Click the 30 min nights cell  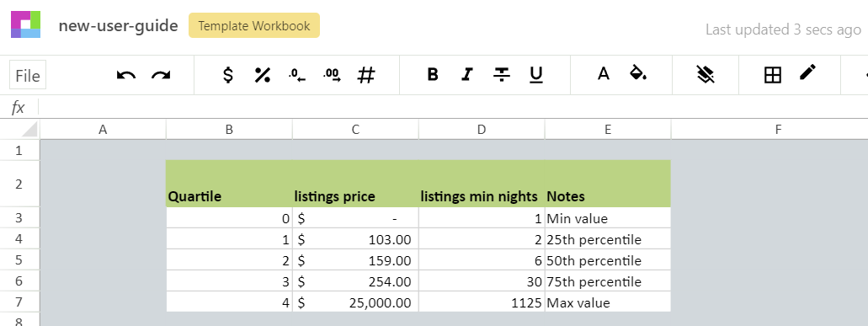tap(482, 281)
